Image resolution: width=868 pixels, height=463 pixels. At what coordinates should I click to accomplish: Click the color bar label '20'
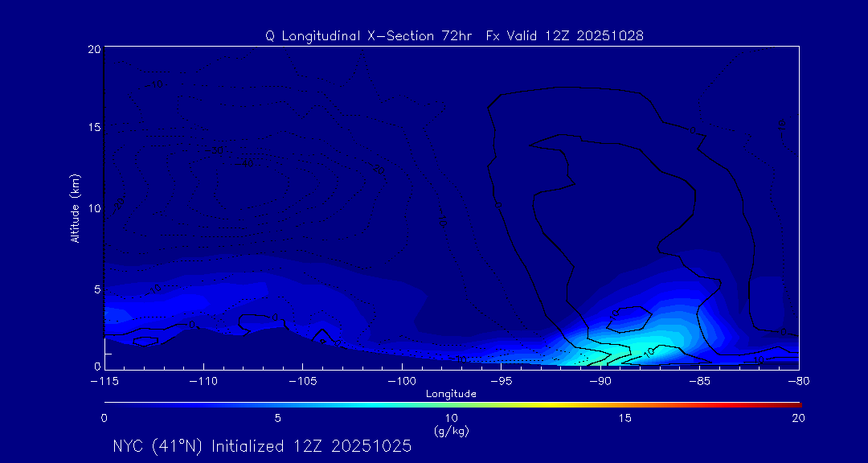click(x=797, y=418)
